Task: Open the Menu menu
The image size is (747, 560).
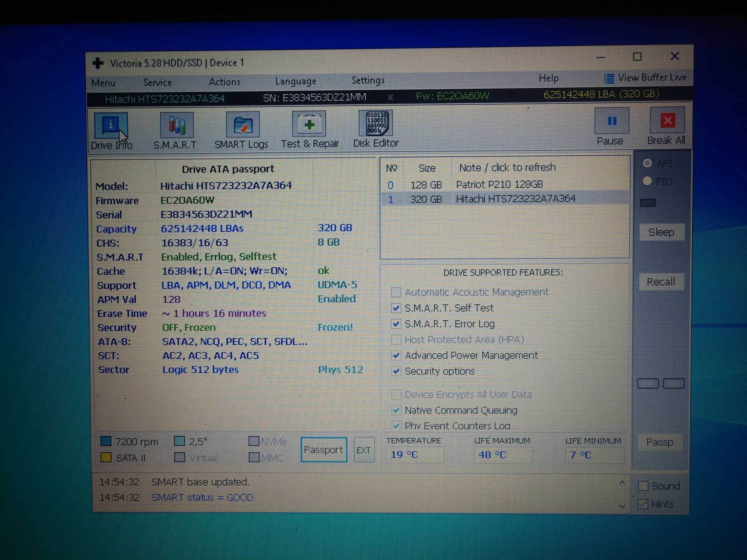Action: (x=103, y=83)
